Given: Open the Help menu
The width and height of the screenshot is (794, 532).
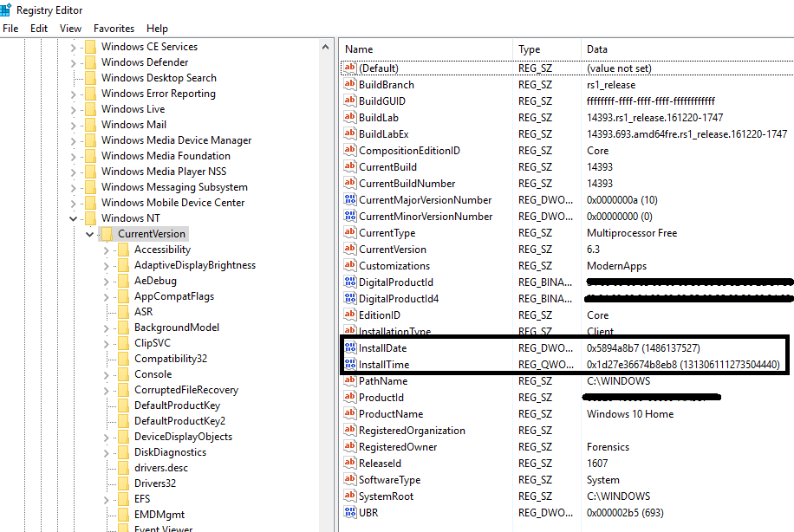Looking at the screenshot, I should 157,29.
